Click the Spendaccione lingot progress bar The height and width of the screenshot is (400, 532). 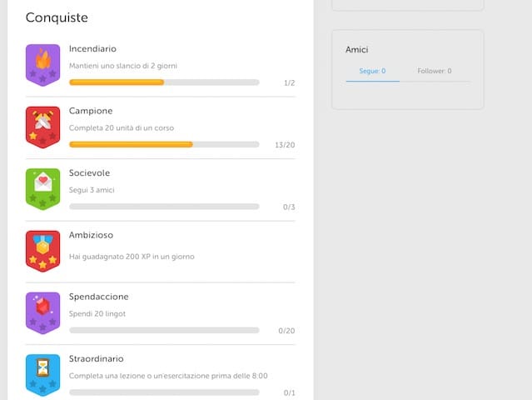click(x=164, y=330)
